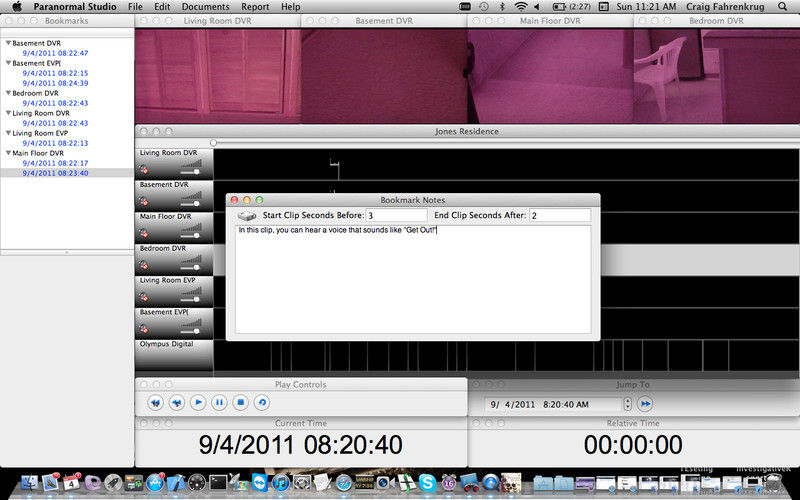
Task: Select bookmark 9/4/2011 08:22:13 under Living Room EVP
Action: 55,143
